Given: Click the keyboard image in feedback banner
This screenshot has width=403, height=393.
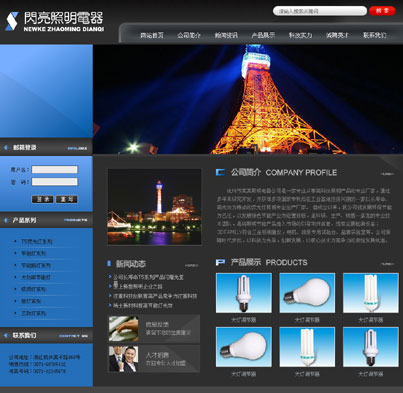Looking at the screenshot, I should [123, 328].
